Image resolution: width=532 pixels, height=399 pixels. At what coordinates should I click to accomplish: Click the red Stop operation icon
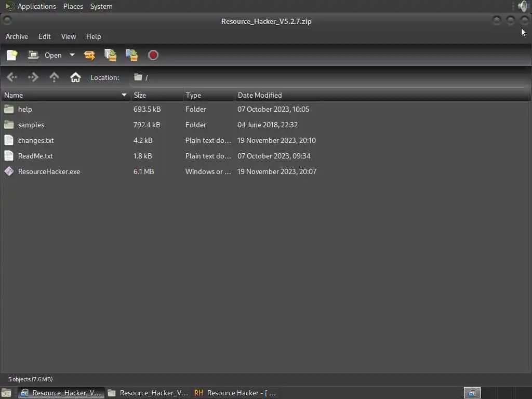click(153, 55)
